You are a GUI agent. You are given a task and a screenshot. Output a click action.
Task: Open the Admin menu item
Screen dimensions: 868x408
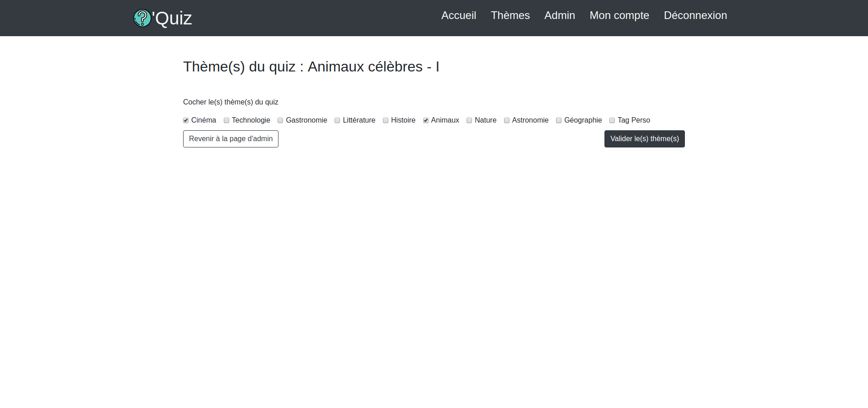coord(559,15)
